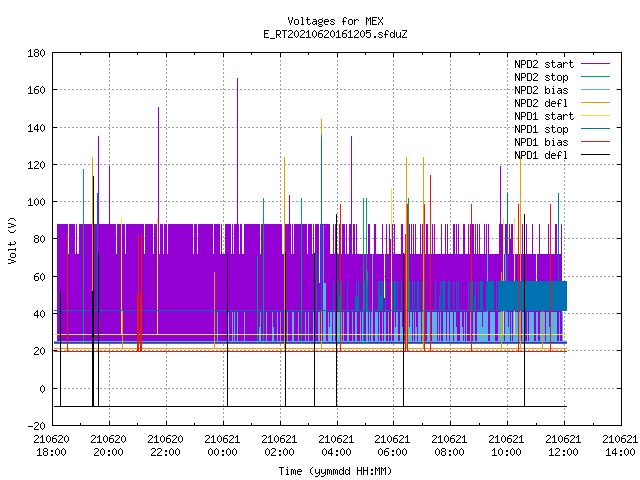Viewport: 640px width, 480px height.
Task: Click the NPD2 start legend label
Action: coord(544,64)
